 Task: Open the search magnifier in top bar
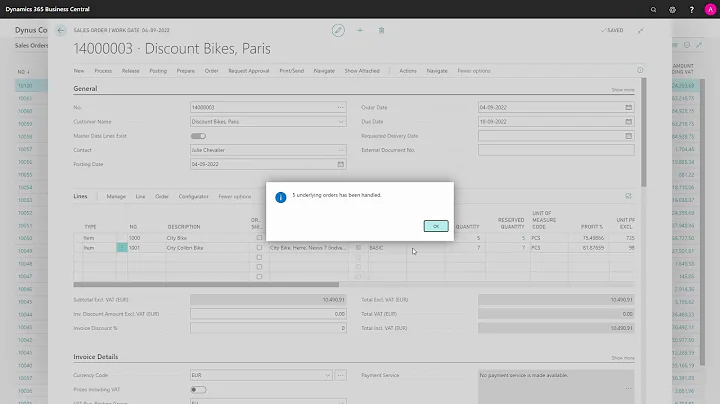coord(653,10)
